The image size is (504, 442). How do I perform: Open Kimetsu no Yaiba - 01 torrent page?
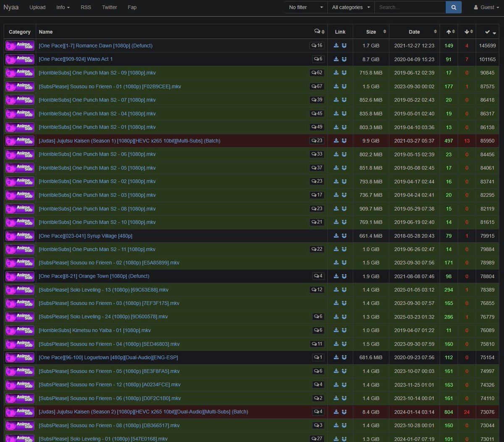click(94, 330)
